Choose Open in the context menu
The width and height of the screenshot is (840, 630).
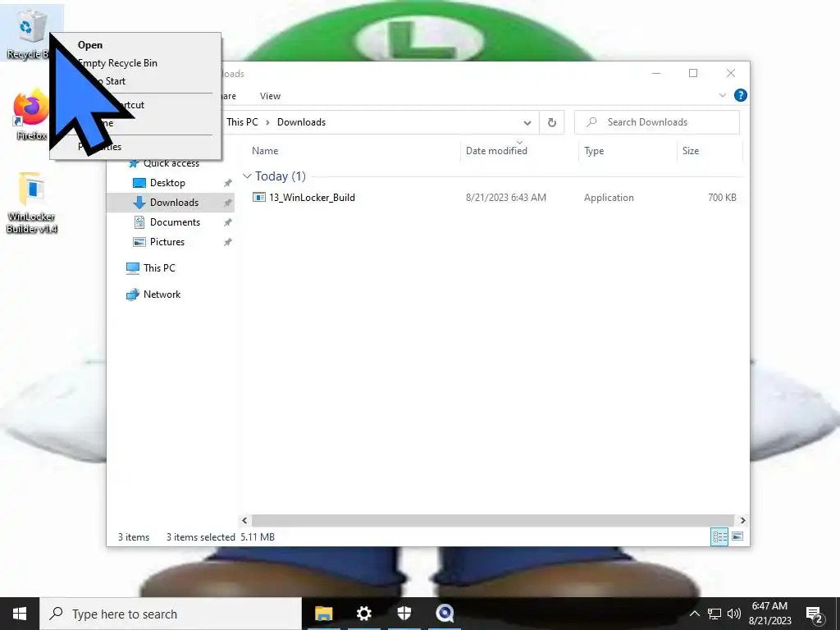[x=90, y=45]
